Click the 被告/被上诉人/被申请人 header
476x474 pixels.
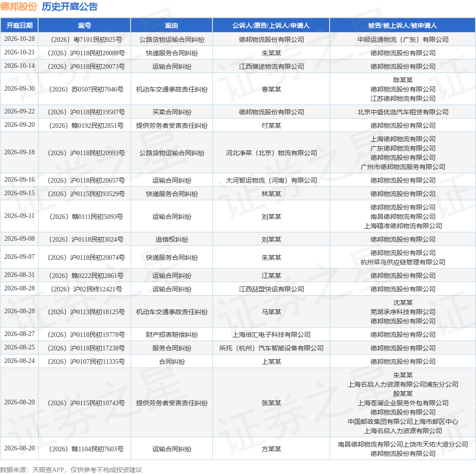click(403, 26)
